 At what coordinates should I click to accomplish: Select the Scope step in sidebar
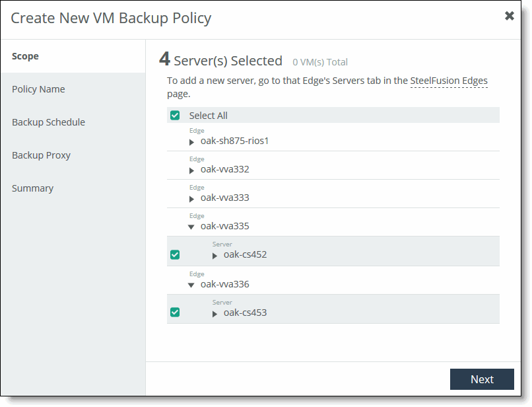[x=25, y=56]
